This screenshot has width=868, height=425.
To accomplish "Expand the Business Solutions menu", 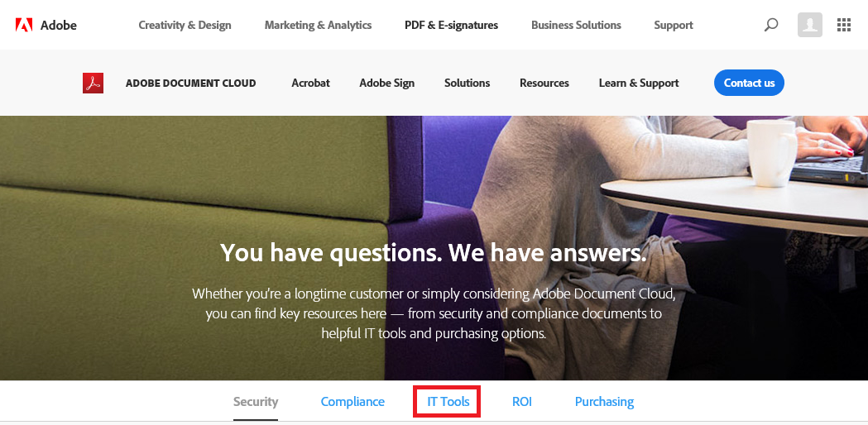I will tap(576, 25).
